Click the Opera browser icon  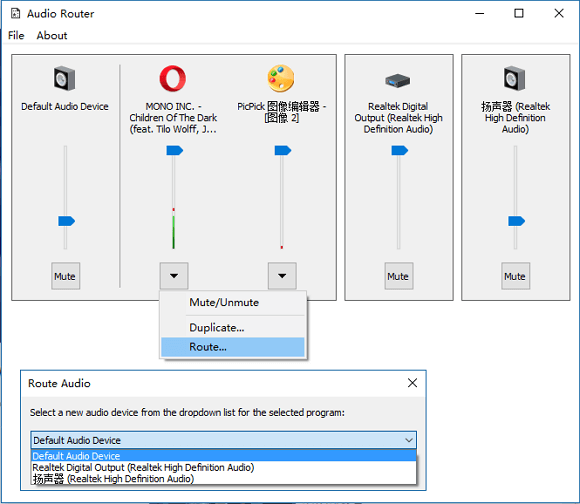click(173, 78)
